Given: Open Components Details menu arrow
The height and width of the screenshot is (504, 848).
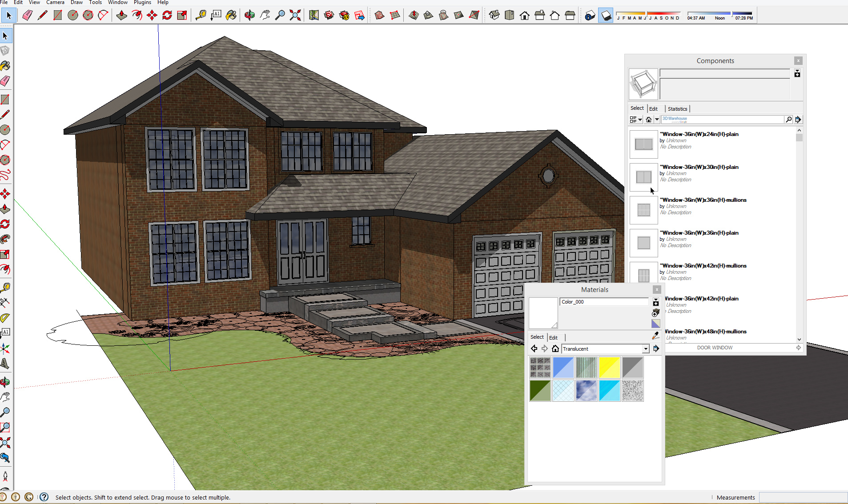Looking at the screenshot, I should click(798, 119).
